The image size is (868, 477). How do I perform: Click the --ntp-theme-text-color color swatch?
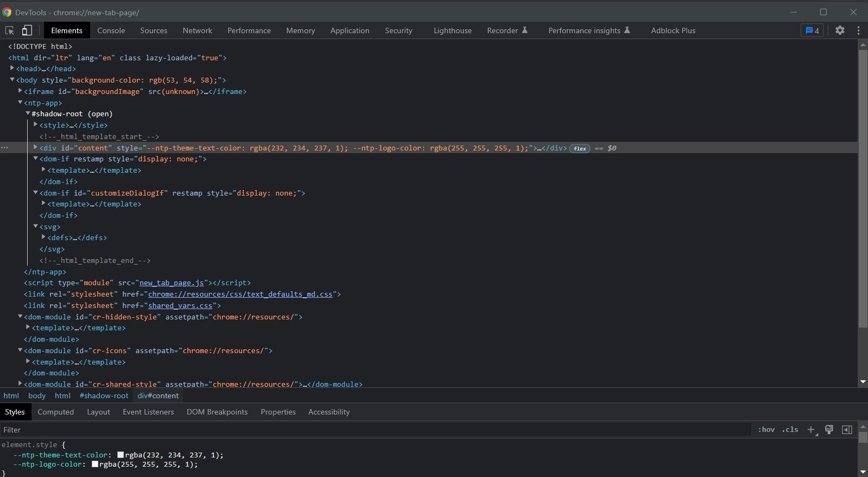pos(121,455)
